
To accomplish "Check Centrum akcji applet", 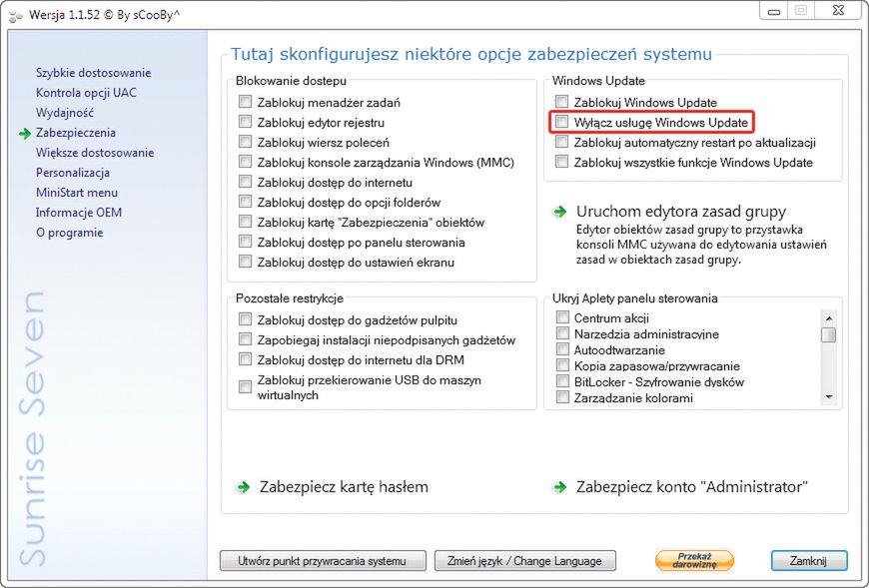I will point(562,317).
